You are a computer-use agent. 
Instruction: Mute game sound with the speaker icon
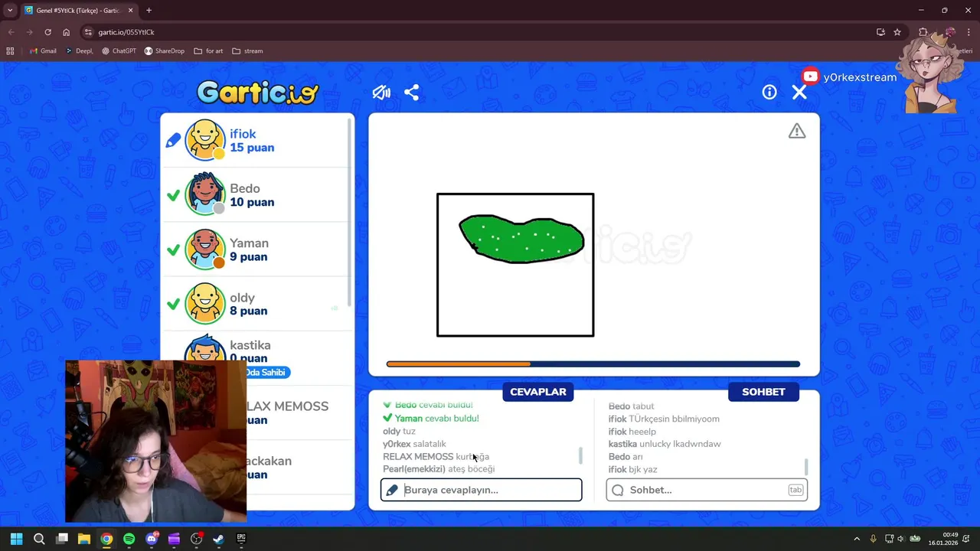point(381,93)
